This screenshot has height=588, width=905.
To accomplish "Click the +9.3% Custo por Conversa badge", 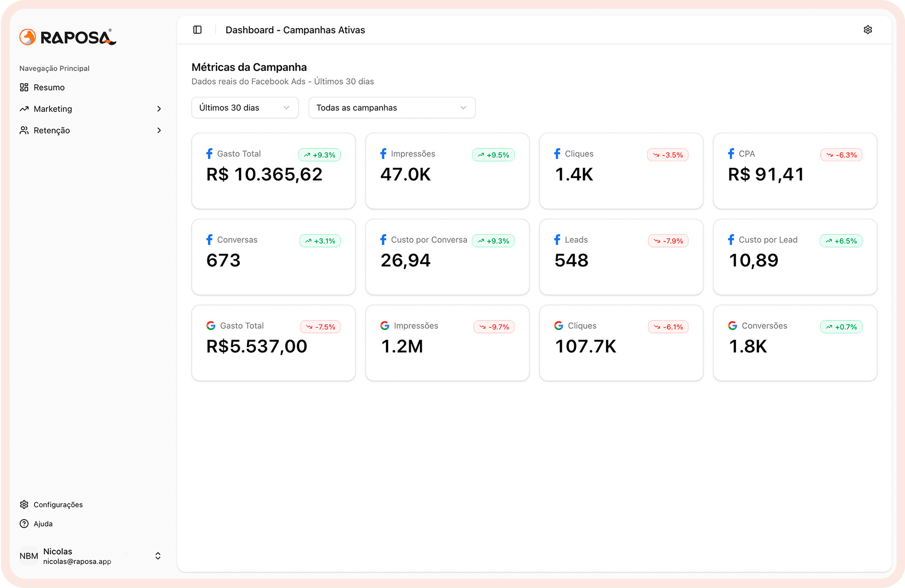I will tap(493, 241).
